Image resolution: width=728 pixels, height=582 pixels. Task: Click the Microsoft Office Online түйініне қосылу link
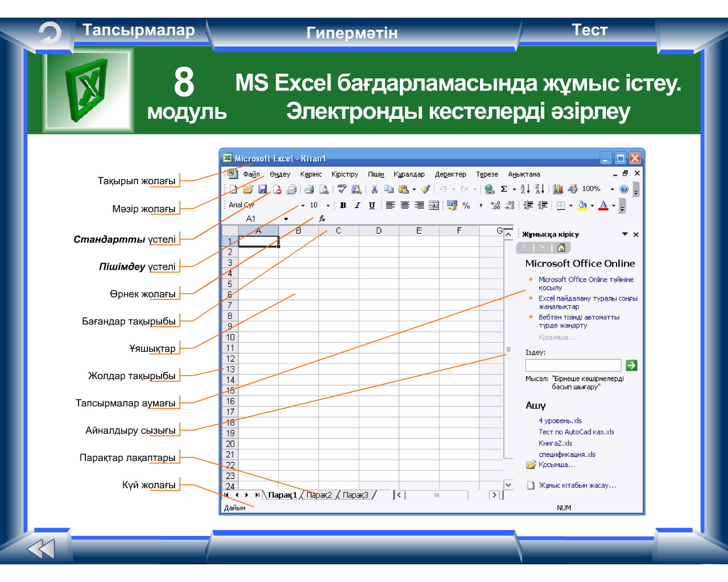(x=586, y=284)
